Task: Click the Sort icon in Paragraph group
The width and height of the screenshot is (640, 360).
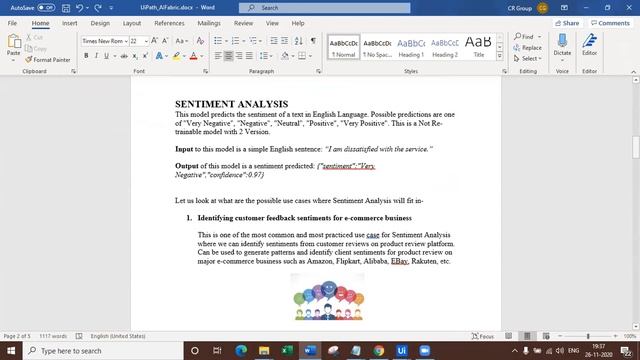Action: pos(298,41)
